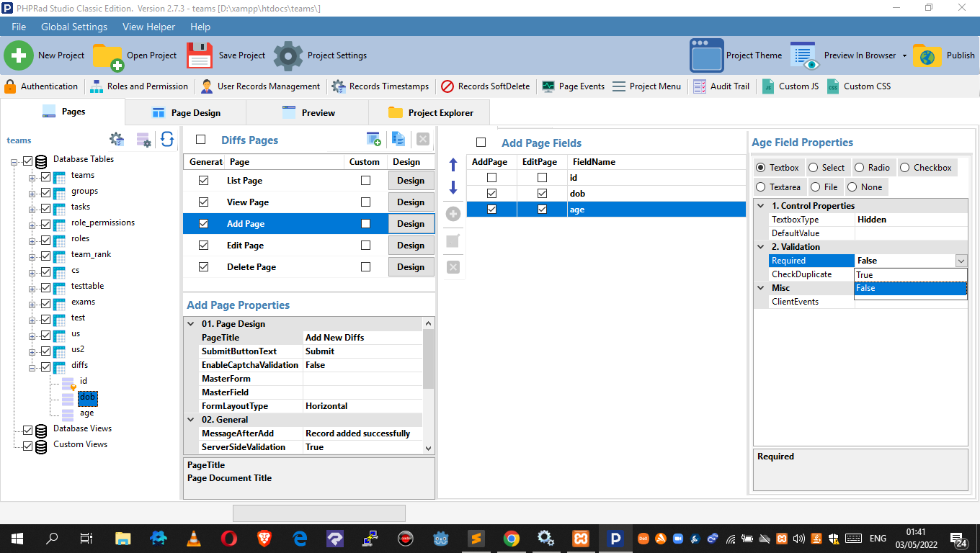
Task: Open the Records SoftDelete tool
Action: point(485,86)
